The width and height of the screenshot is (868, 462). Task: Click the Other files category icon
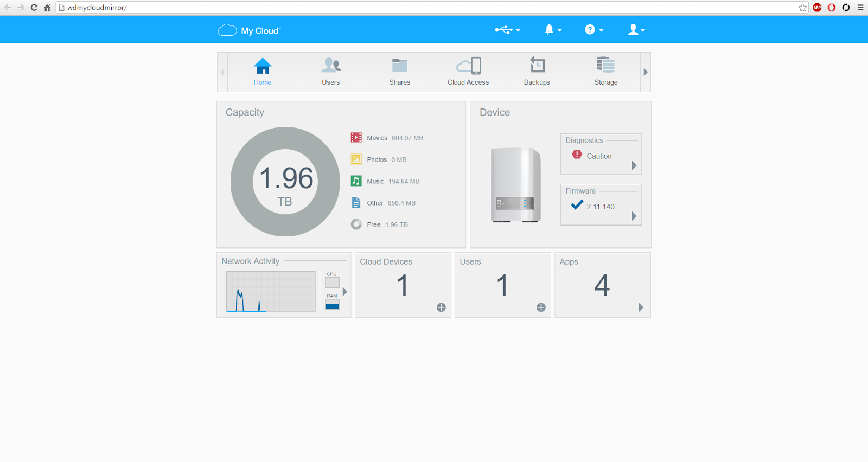(356, 203)
